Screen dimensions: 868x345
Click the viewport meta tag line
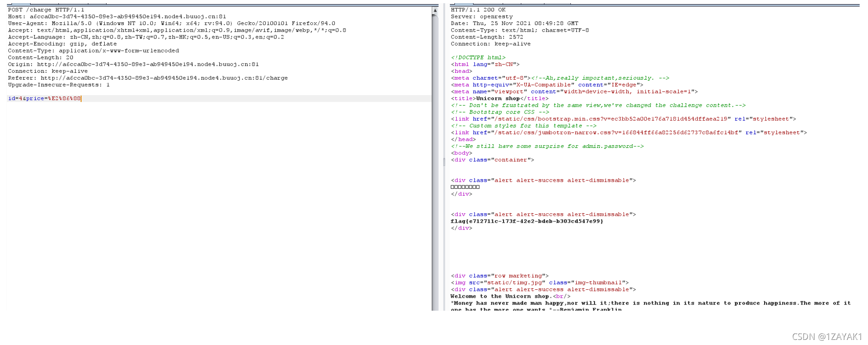coord(574,92)
